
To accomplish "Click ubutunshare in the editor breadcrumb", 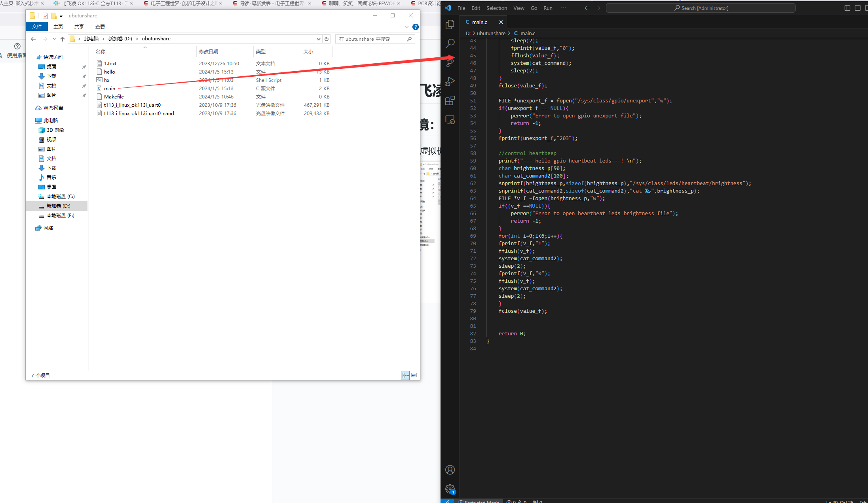I will point(491,33).
